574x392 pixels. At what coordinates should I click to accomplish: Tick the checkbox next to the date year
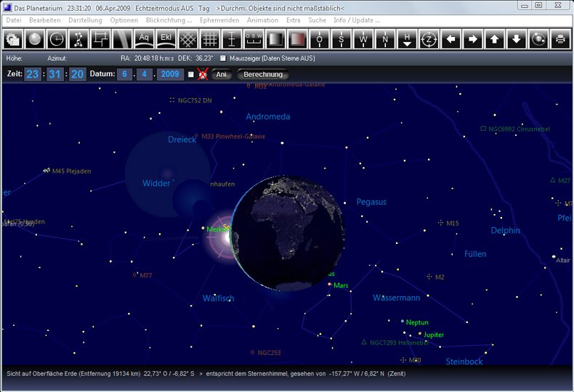coord(190,74)
